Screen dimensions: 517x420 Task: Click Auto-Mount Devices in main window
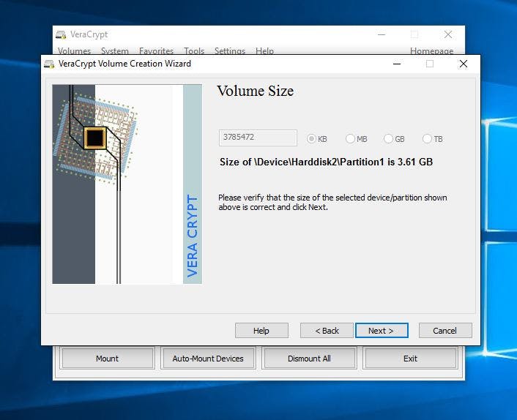point(208,359)
